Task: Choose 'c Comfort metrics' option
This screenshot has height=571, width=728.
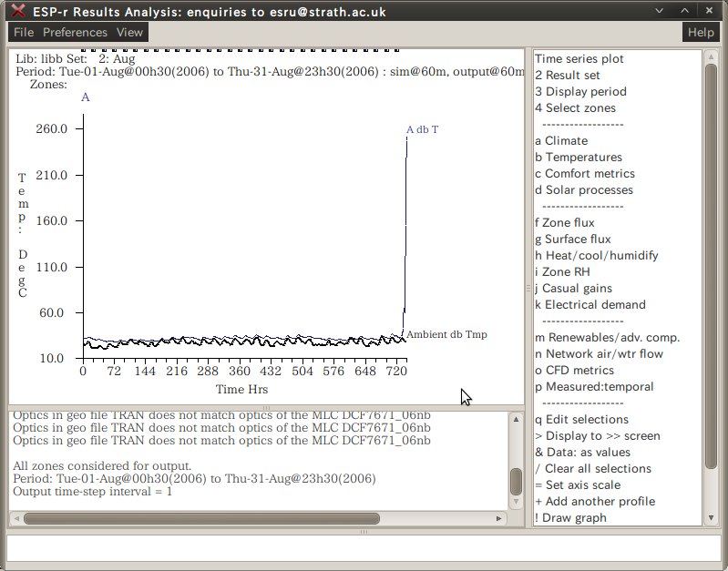Action: coord(585,174)
